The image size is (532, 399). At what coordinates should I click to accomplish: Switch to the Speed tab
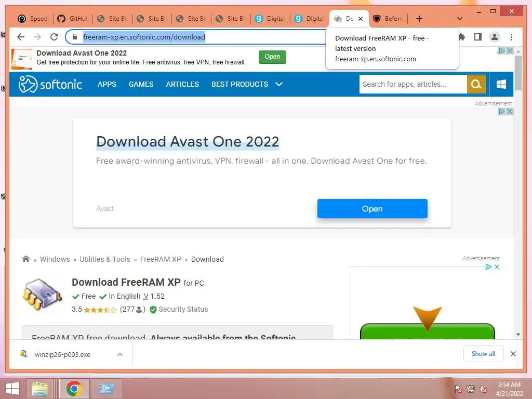(33, 19)
